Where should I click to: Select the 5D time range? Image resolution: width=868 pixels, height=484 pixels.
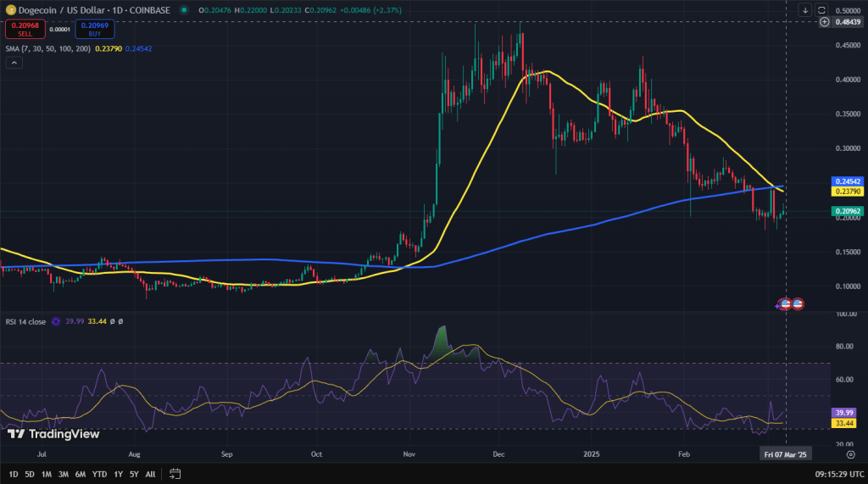pyautogui.click(x=30, y=475)
